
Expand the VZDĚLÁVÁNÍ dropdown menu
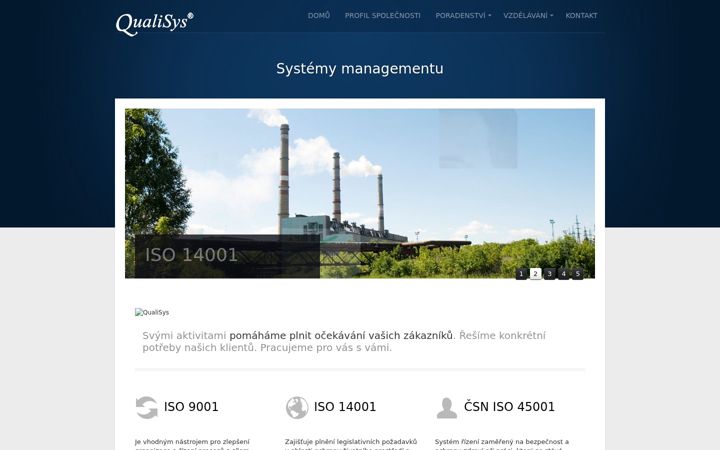click(528, 16)
